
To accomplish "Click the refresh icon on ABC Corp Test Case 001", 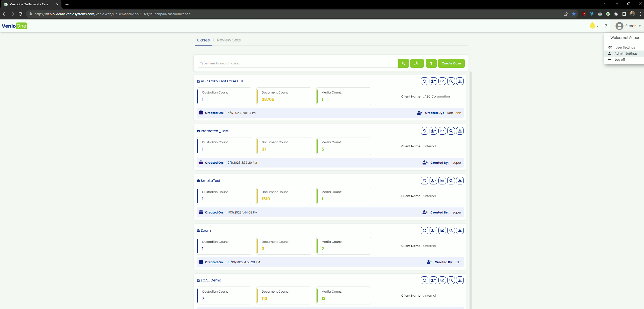I will click(424, 81).
